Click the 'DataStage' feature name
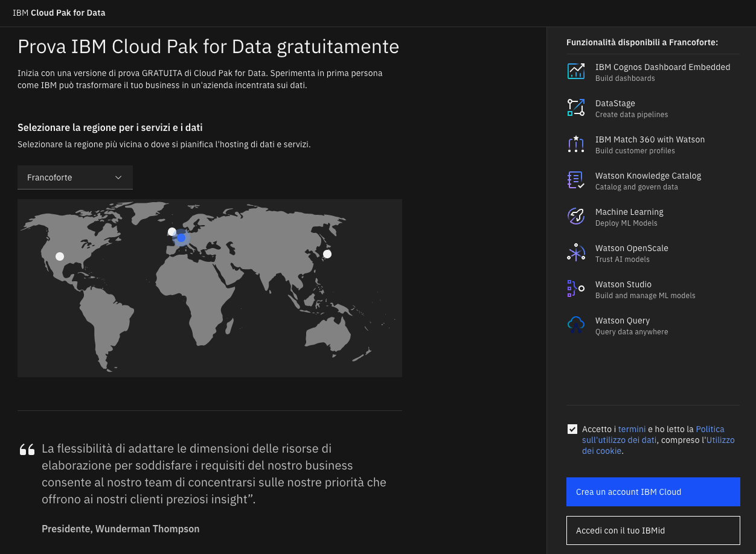The width and height of the screenshot is (756, 554). (x=615, y=103)
